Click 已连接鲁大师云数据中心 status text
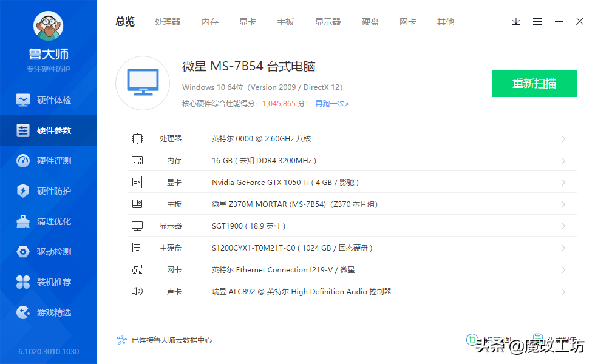Screen dimensions: 595x364 click(171, 340)
